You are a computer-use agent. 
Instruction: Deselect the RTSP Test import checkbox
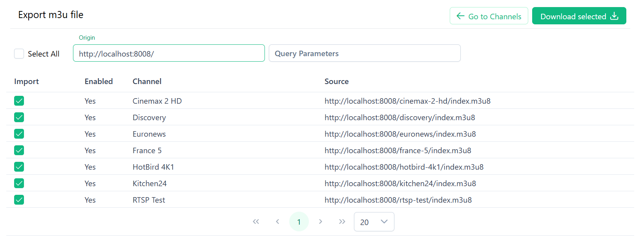tap(19, 200)
